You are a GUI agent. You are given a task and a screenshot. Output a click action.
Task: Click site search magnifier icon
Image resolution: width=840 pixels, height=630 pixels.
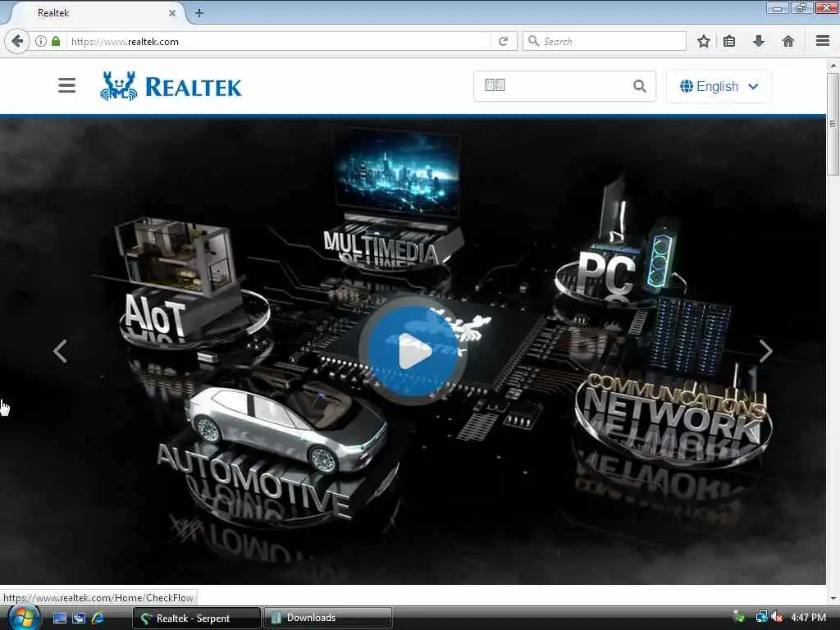(639, 85)
